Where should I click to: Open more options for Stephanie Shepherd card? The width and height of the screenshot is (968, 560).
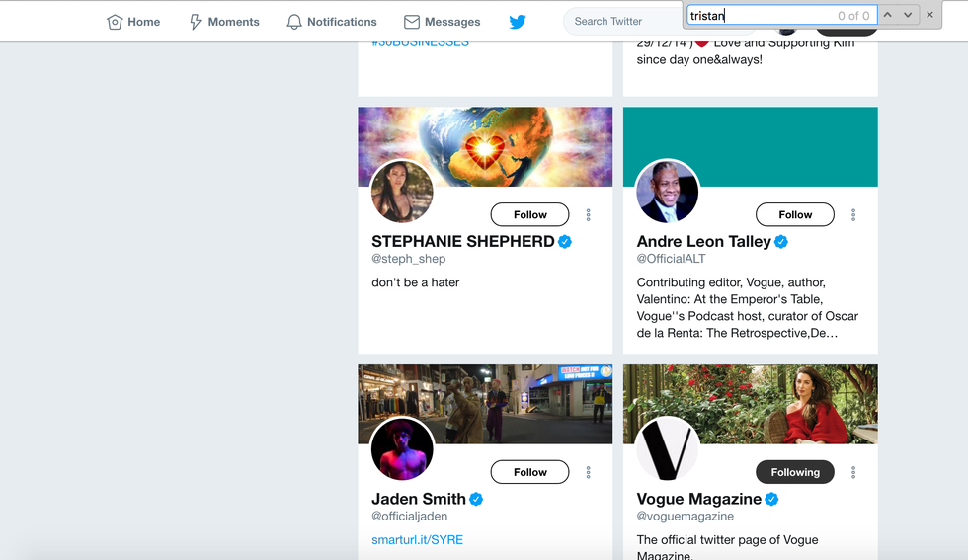(589, 214)
